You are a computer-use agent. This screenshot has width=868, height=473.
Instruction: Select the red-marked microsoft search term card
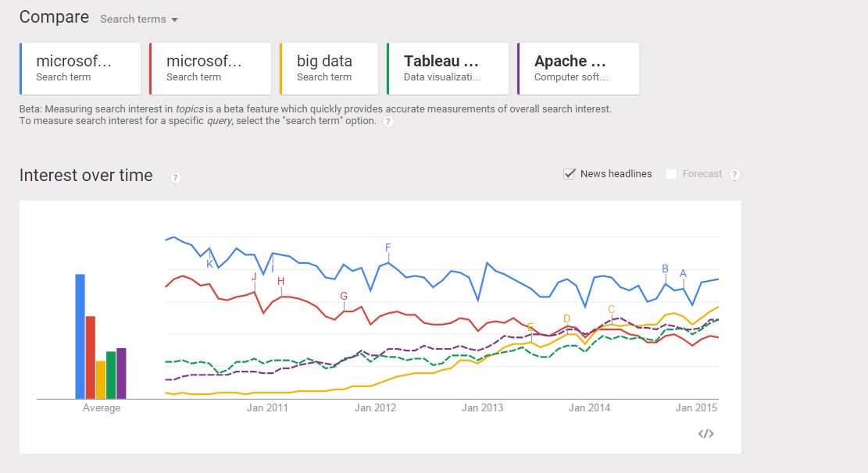point(210,68)
